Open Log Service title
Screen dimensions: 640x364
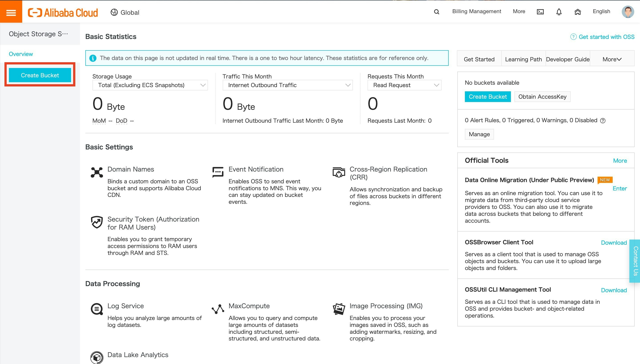pos(126,306)
